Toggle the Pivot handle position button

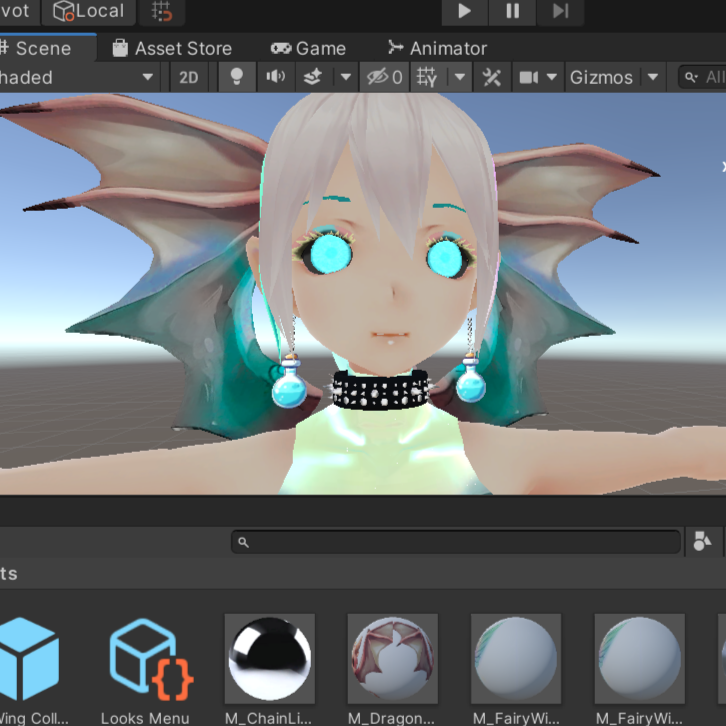click(18, 11)
